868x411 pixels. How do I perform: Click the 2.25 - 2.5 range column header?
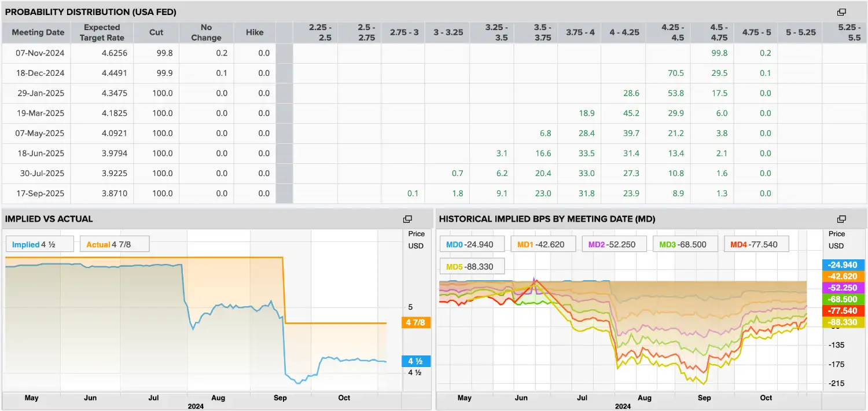(316, 32)
